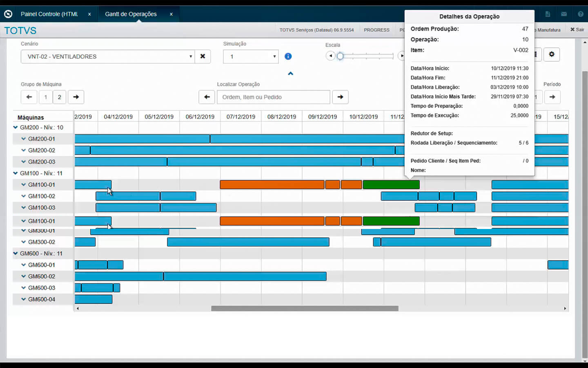
Task: Open the gear settings button
Action: pos(552,54)
